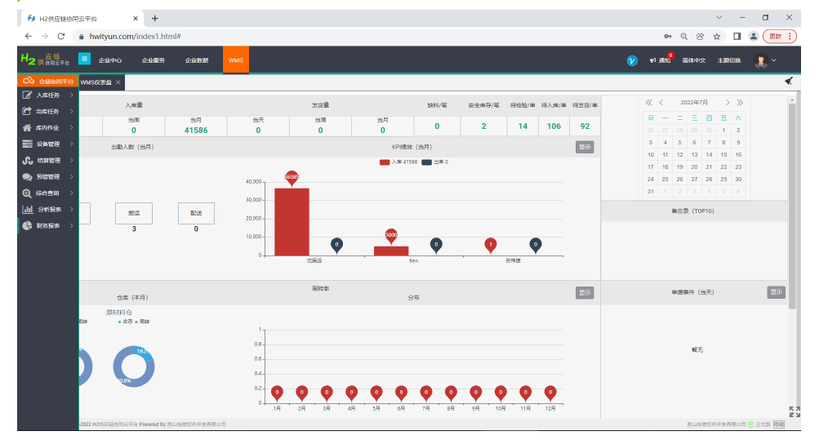Go to previous month in calendar

(x=661, y=102)
